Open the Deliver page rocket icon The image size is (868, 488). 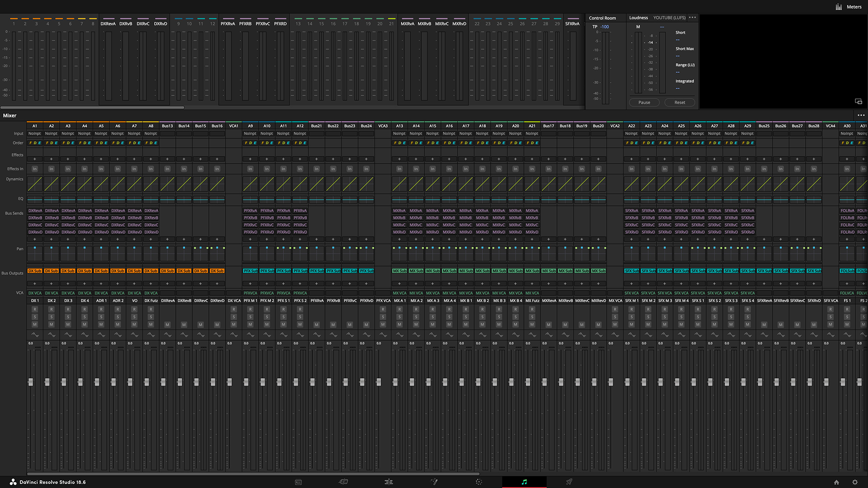coord(569,482)
